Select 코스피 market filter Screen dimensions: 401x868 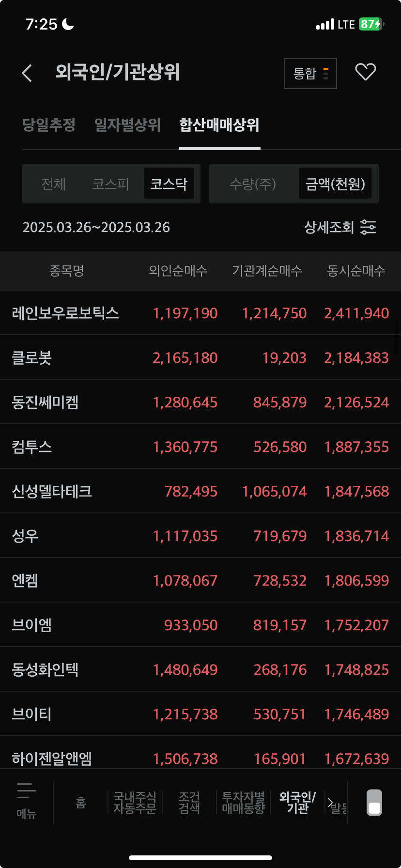tap(110, 184)
